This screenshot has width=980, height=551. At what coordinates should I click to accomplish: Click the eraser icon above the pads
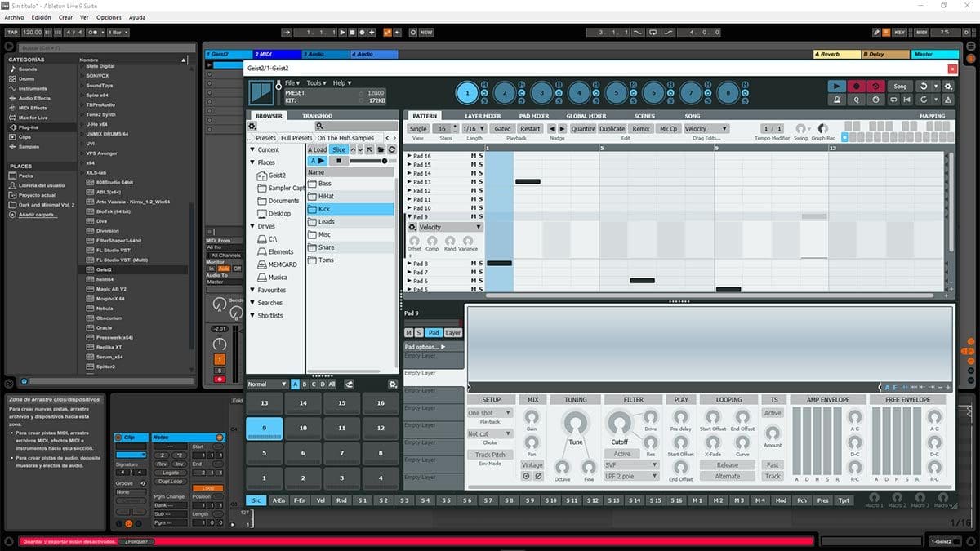(350, 384)
